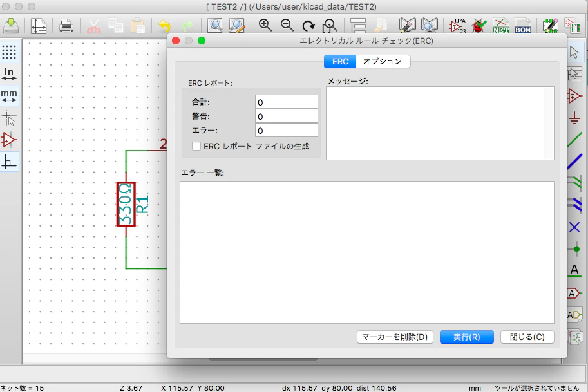This screenshot has width=588, height=392.
Task: Toggle hidden pins op-amp icon on left
Action: (9, 140)
